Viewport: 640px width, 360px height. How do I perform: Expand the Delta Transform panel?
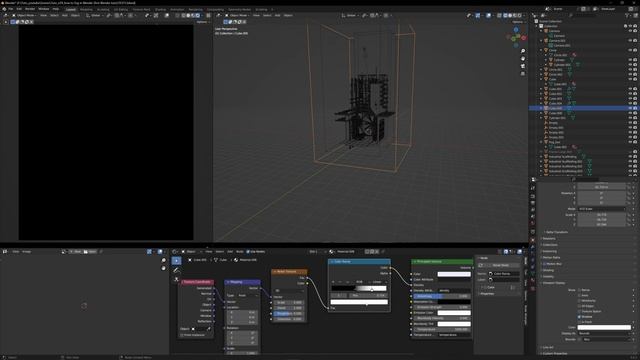click(x=556, y=232)
